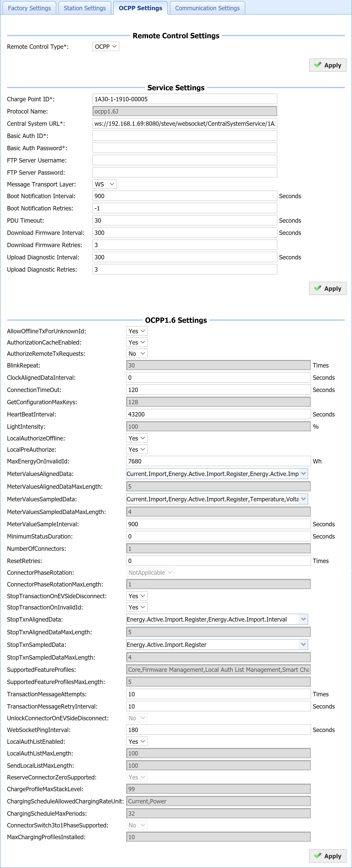Open the LocalAuthListEnabled dropdown
Screen dimensions: 352x868
click(x=137, y=742)
